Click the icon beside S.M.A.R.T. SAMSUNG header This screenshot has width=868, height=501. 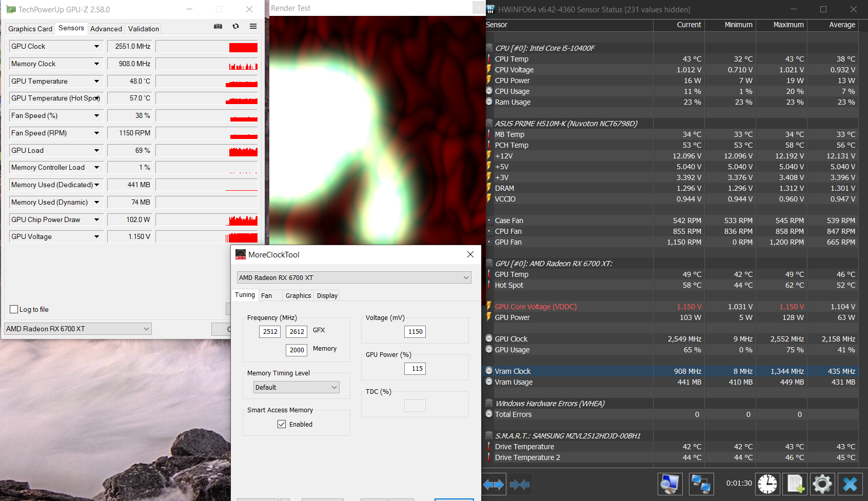489,435
